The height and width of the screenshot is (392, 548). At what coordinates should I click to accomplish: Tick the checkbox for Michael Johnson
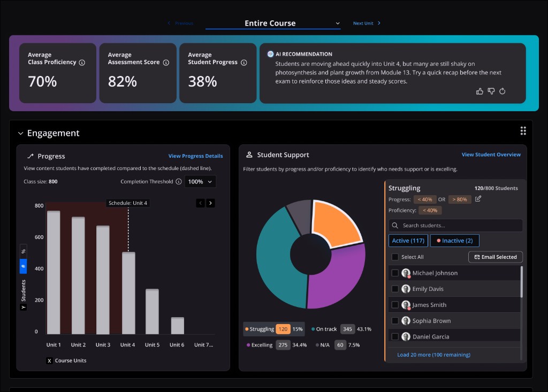pyautogui.click(x=395, y=273)
